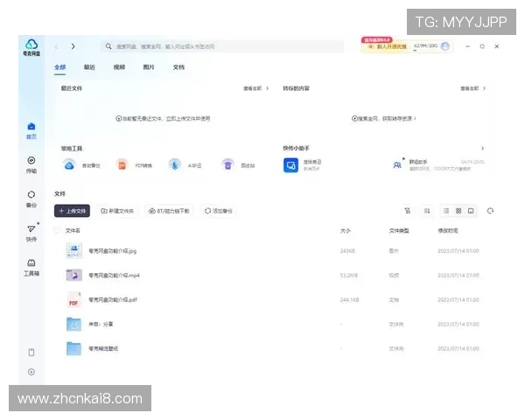Sort by the 文件名 column header
This screenshot has height=420, width=525.
click(x=73, y=230)
